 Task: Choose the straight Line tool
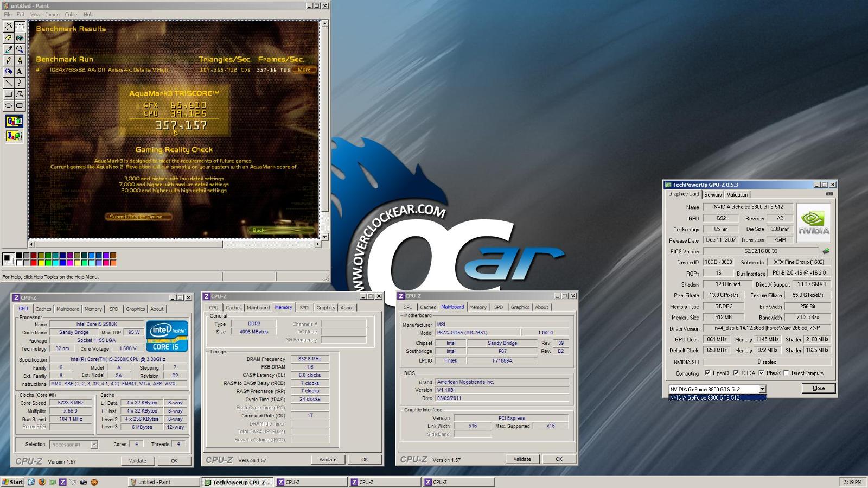click(x=9, y=83)
